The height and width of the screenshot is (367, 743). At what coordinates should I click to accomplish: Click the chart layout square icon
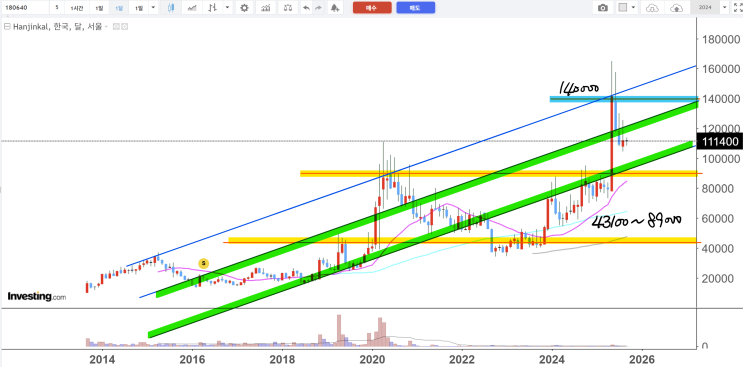pos(623,8)
